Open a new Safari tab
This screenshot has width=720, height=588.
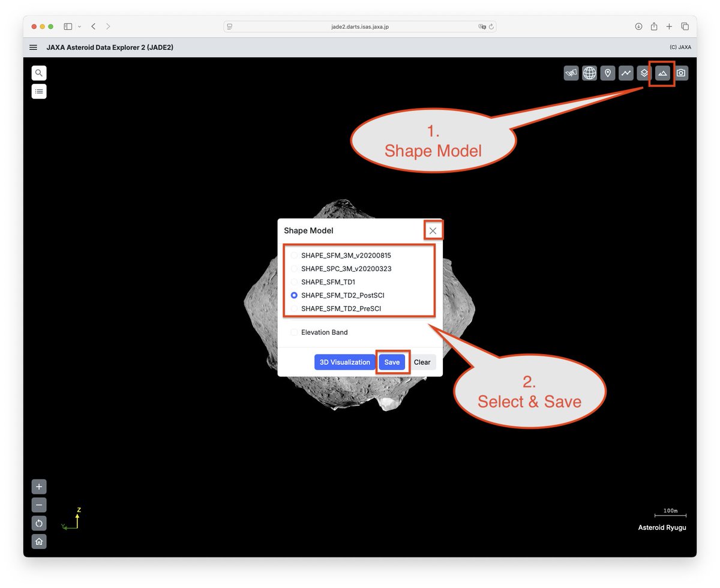click(x=670, y=26)
